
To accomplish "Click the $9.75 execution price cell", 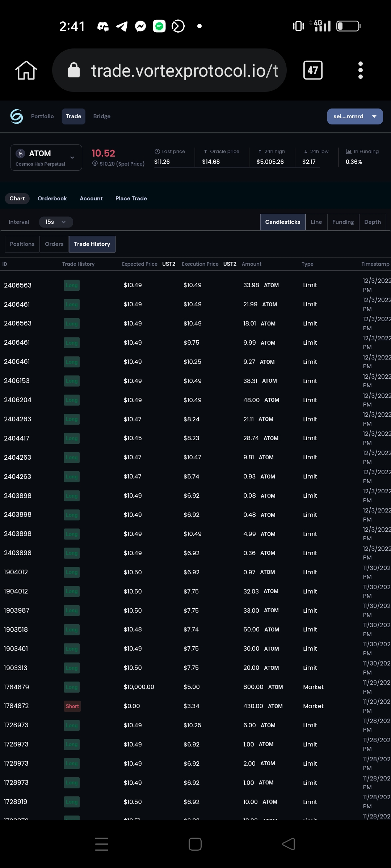I will [x=192, y=342].
